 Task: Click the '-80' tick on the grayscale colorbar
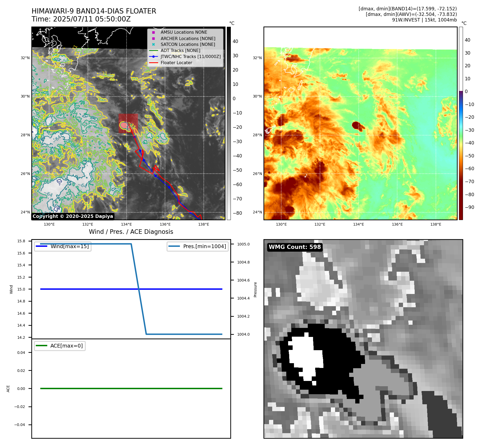pos(237,213)
